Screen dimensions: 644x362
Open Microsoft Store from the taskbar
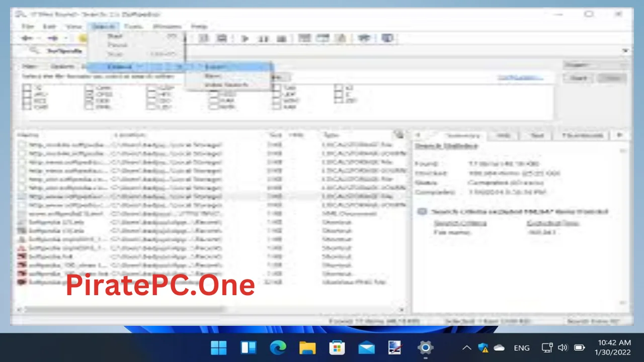(337, 347)
